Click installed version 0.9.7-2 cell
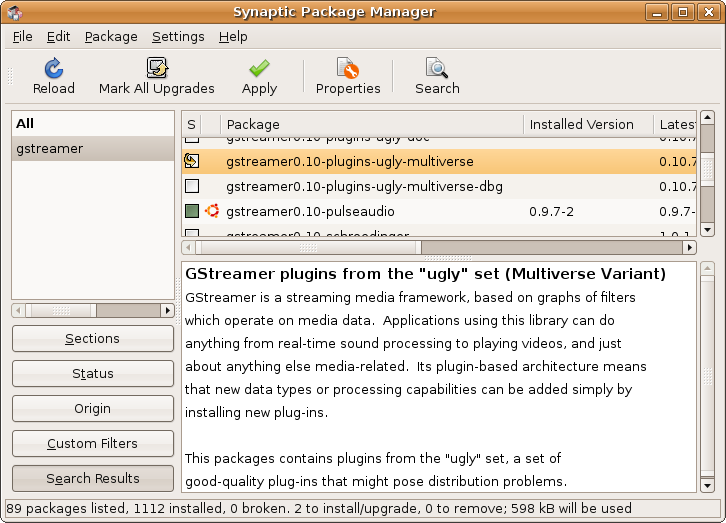This screenshot has height=523, width=726. [x=551, y=212]
